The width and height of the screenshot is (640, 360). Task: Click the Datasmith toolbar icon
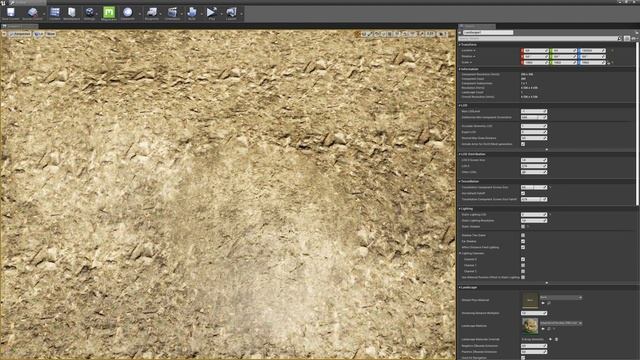(127, 13)
